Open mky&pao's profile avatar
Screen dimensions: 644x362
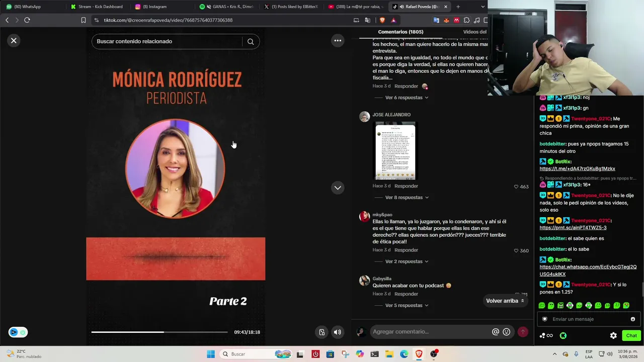click(x=364, y=217)
